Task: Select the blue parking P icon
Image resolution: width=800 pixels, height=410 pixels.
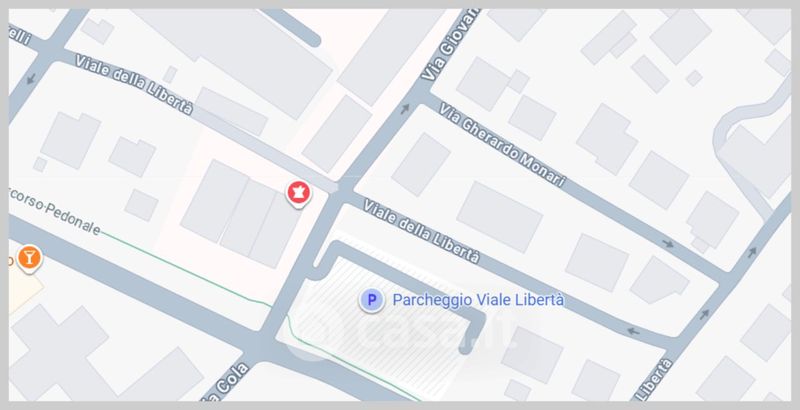Action: pyautogui.click(x=372, y=300)
